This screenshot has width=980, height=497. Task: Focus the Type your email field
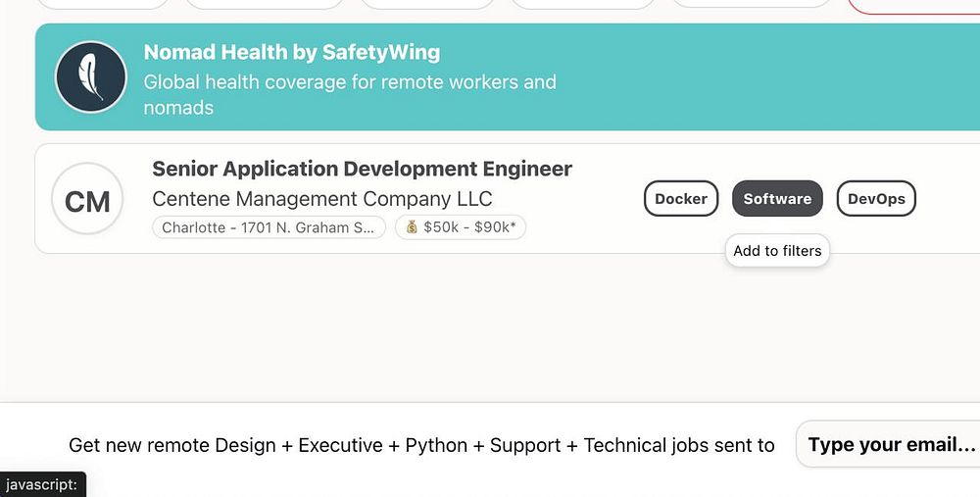pyautogui.click(x=890, y=445)
